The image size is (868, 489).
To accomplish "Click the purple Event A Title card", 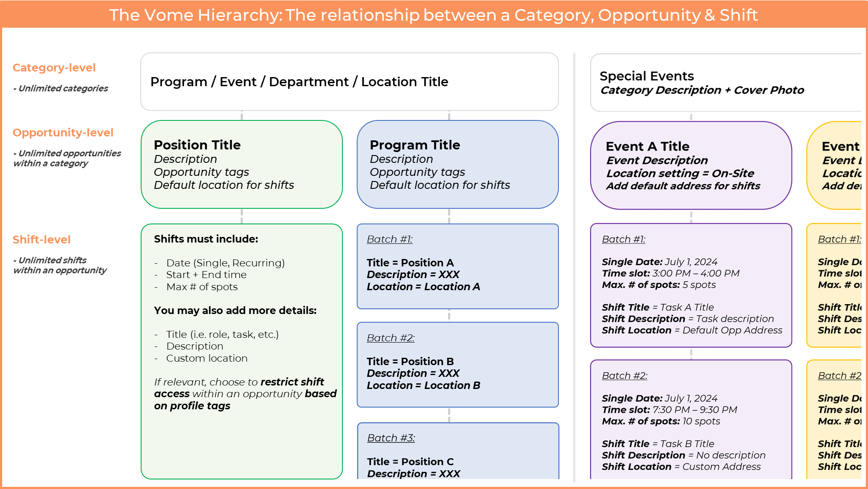I will [691, 165].
